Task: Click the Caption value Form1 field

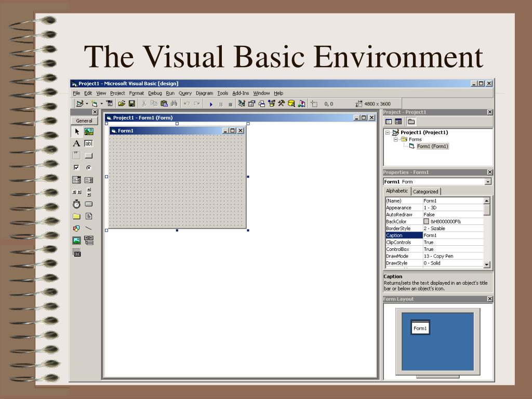Action: point(453,235)
